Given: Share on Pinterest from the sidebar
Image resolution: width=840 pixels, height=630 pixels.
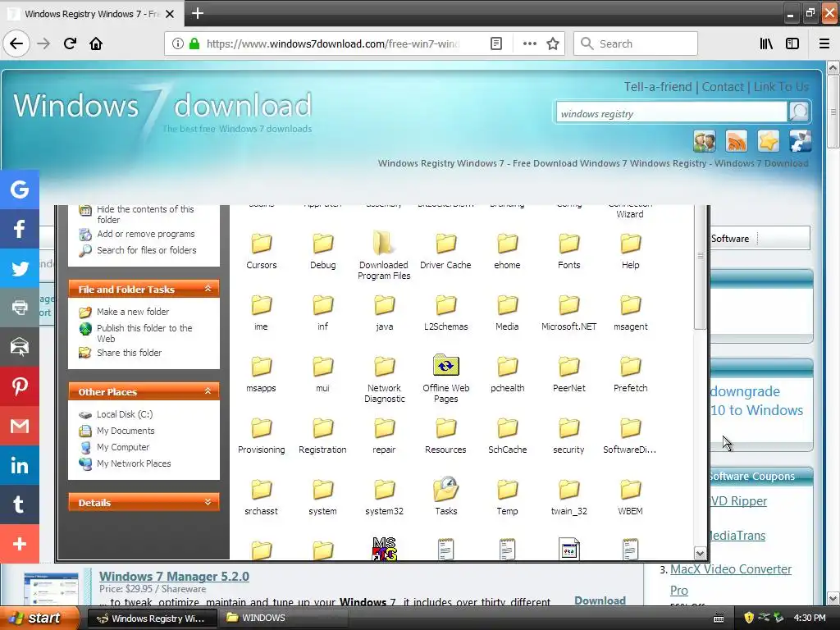Looking at the screenshot, I should (20, 386).
